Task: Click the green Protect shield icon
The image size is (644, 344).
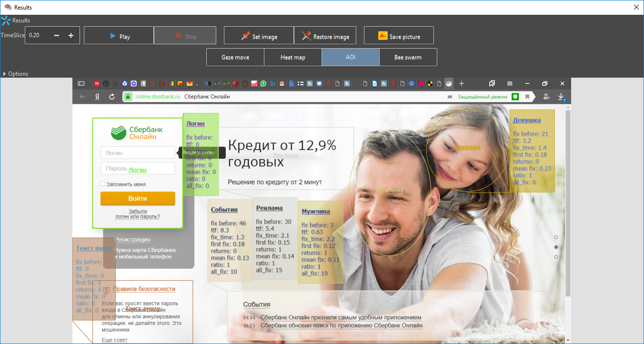Action: click(x=515, y=97)
